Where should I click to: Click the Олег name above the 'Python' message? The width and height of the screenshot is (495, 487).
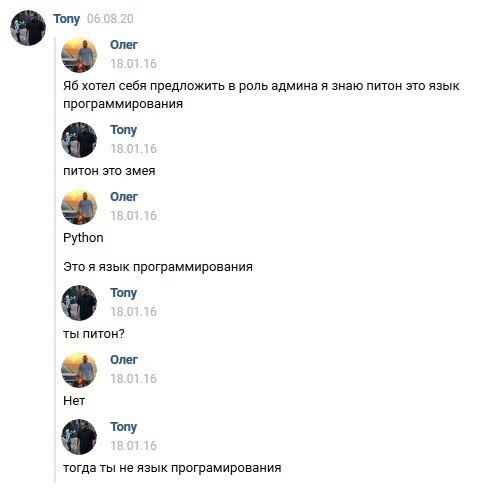click(x=124, y=197)
